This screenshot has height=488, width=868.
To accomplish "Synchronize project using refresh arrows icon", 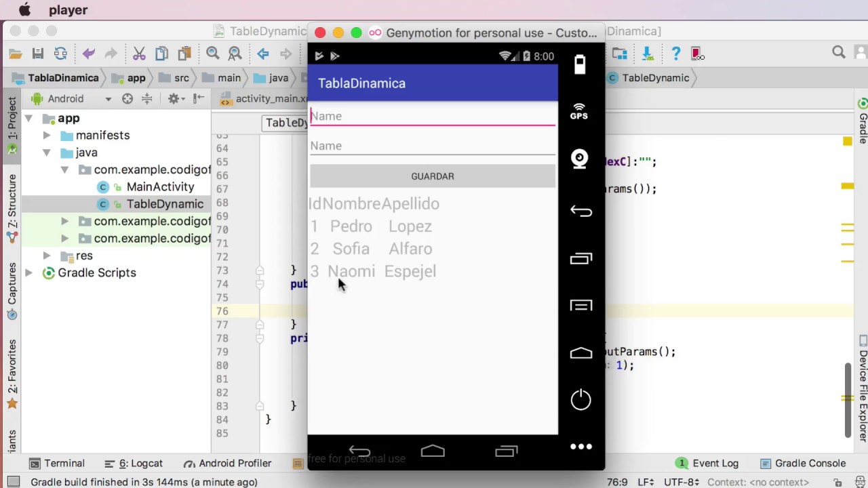I will [x=60, y=54].
